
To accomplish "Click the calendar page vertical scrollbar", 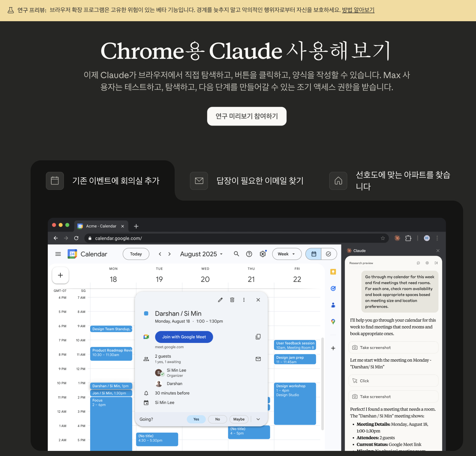I will tap(323, 384).
